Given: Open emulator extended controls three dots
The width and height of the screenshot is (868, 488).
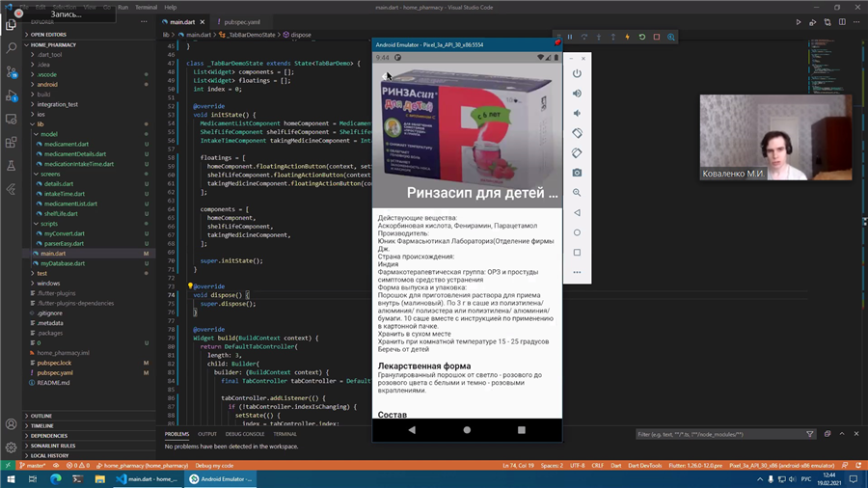Looking at the screenshot, I should point(577,272).
